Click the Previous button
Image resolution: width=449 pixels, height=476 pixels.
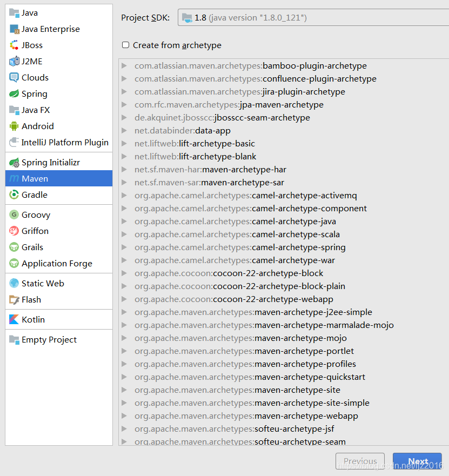(x=360, y=461)
